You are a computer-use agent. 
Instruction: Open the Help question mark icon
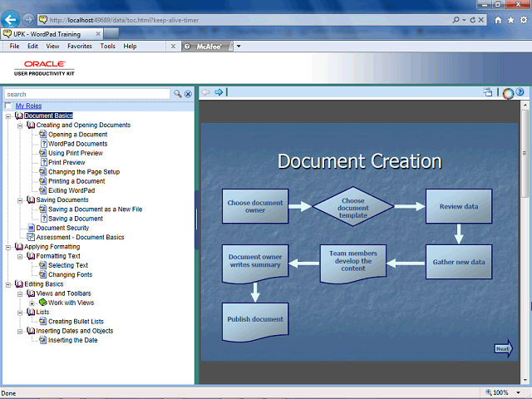tap(520, 91)
